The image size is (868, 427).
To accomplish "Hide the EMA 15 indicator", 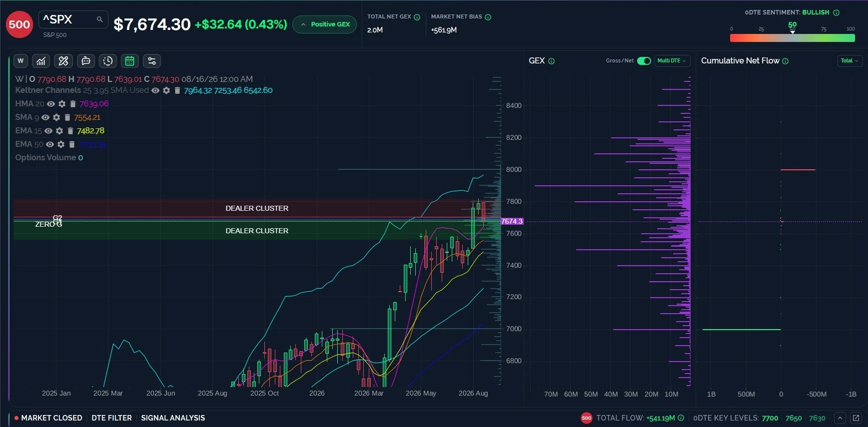I will [x=48, y=131].
